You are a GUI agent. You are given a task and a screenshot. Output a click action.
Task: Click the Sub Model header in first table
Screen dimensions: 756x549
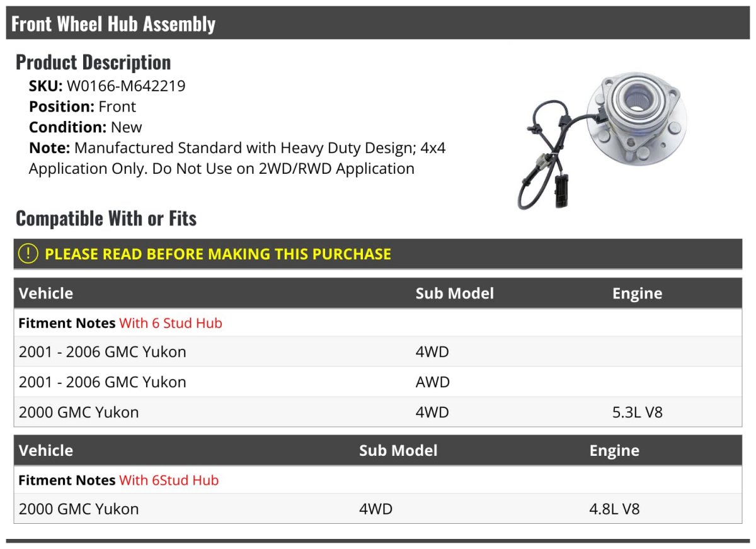pyautogui.click(x=454, y=293)
